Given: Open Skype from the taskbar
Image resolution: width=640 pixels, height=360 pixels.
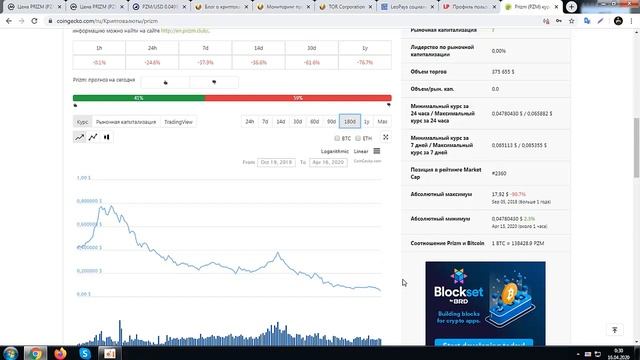Looking at the screenshot, I should [85, 353].
